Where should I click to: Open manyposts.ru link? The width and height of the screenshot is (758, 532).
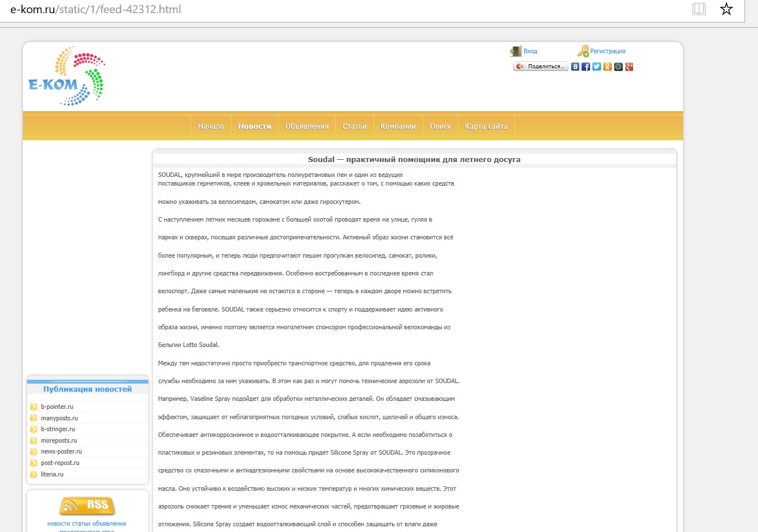tap(60, 418)
